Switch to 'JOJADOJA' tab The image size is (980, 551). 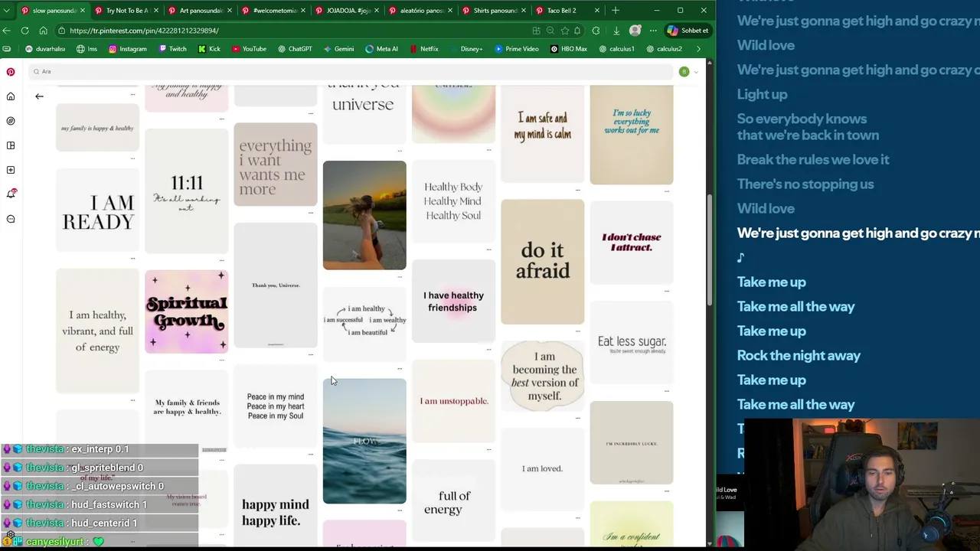tap(348, 11)
